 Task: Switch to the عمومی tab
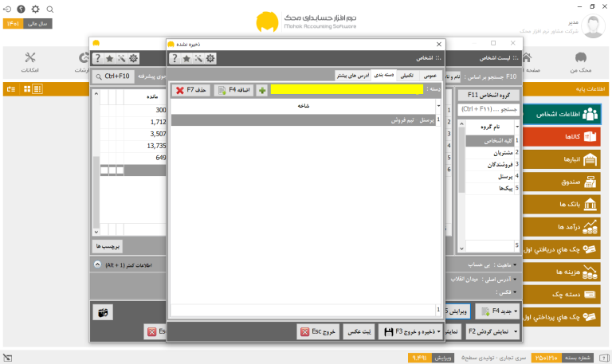tap(430, 76)
